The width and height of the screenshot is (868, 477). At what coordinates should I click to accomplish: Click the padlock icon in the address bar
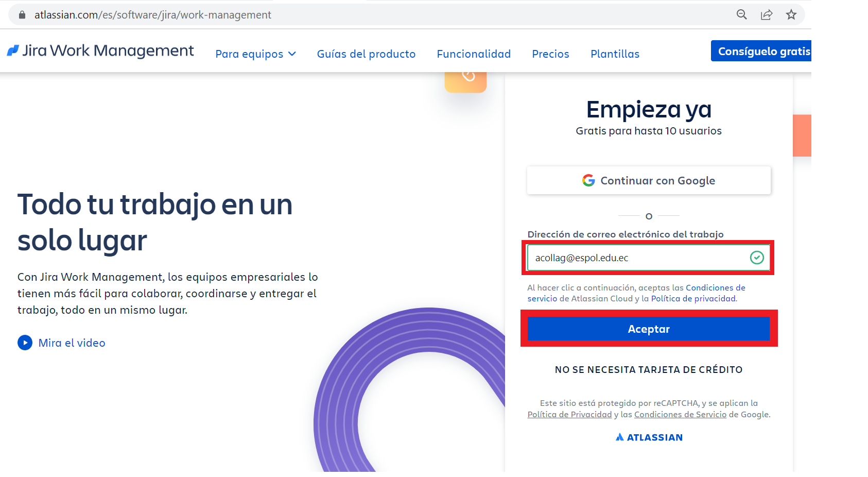tap(22, 14)
